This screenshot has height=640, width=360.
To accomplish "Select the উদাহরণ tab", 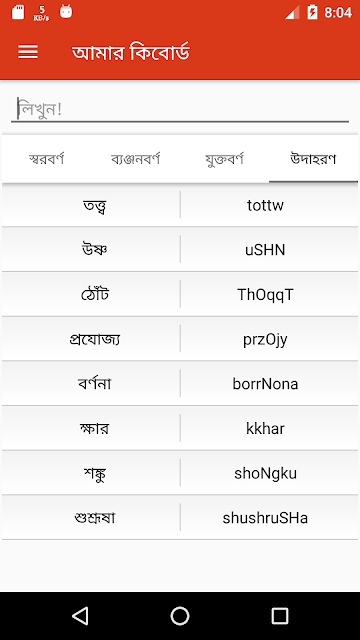I will (313, 159).
